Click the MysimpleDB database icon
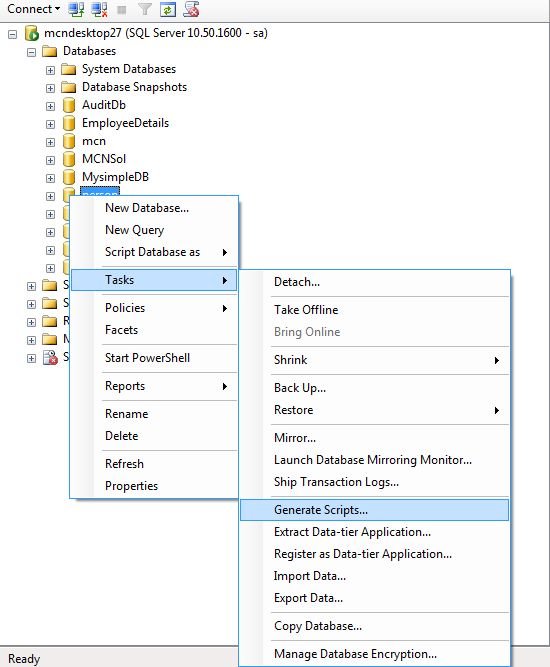 click(x=68, y=177)
